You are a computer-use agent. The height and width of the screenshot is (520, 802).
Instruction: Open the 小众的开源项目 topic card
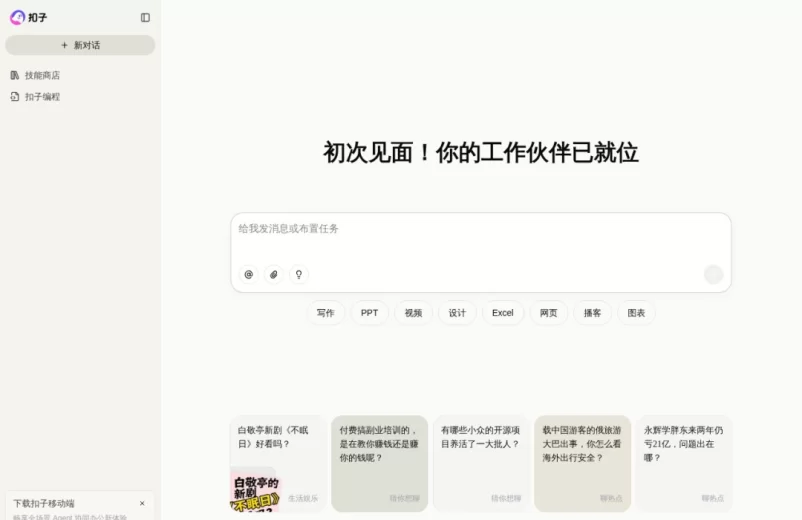pyautogui.click(x=481, y=463)
